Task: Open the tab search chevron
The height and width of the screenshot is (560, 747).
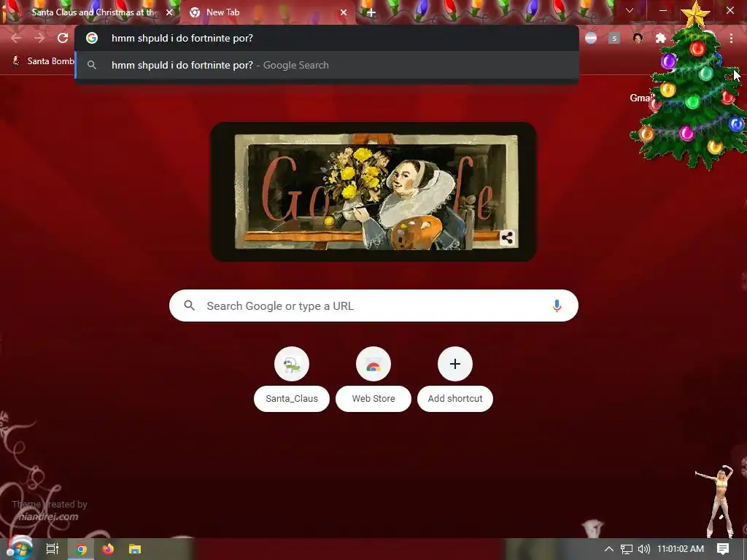Action: [630, 10]
